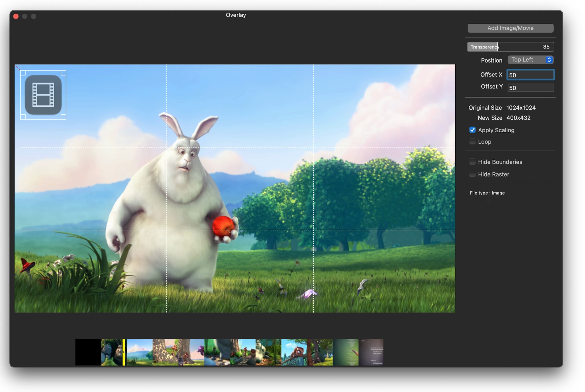Click the Transparency value 35
The height and width of the screenshot is (392, 585).
tap(546, 47)
